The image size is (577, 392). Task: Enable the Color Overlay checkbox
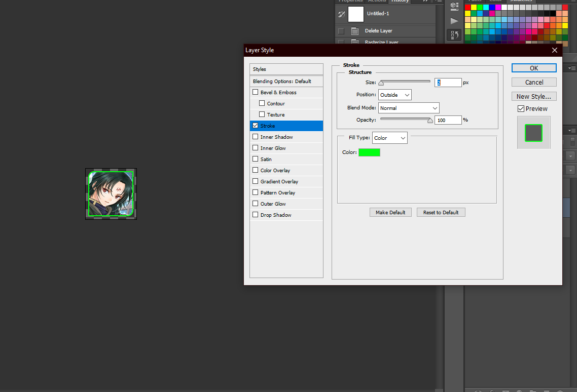click(256, 170)
